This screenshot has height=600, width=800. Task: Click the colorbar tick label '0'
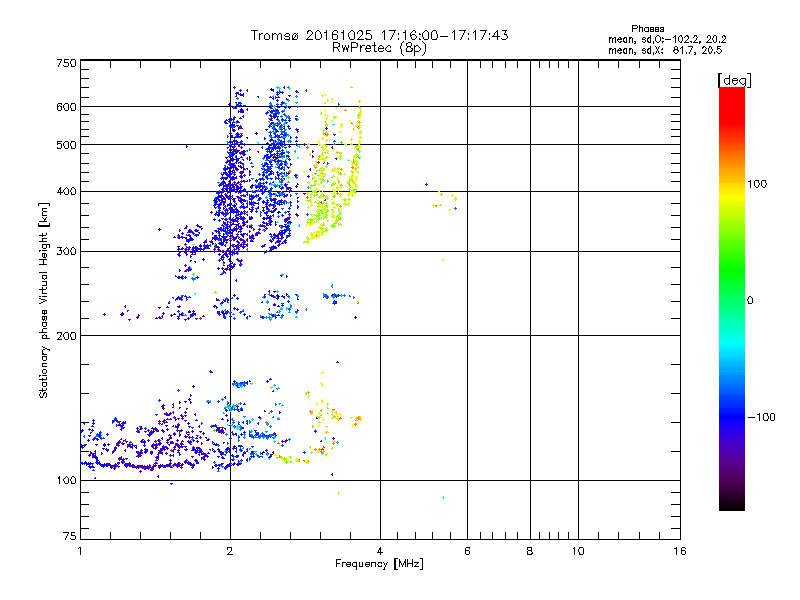[x=750, y=301]
